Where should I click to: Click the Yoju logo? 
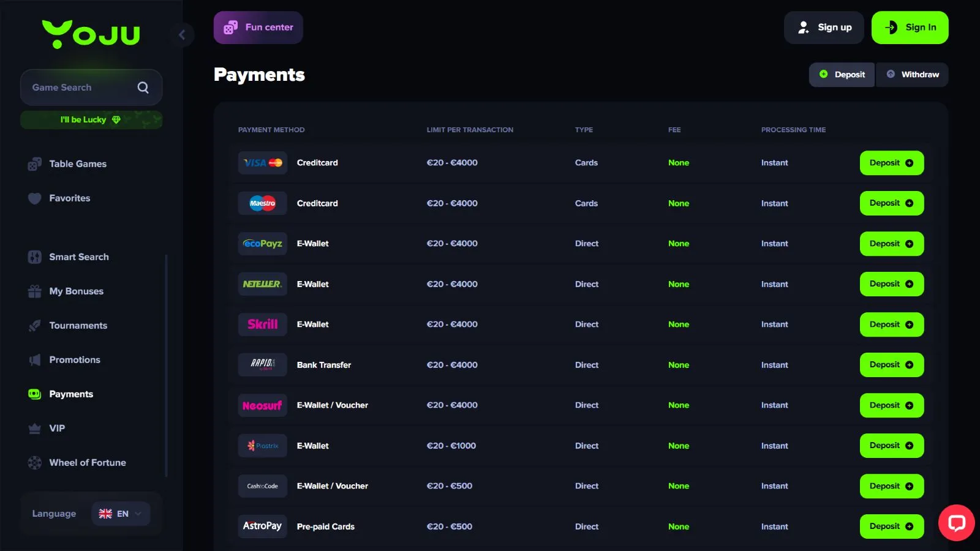[x=91, y=34]
